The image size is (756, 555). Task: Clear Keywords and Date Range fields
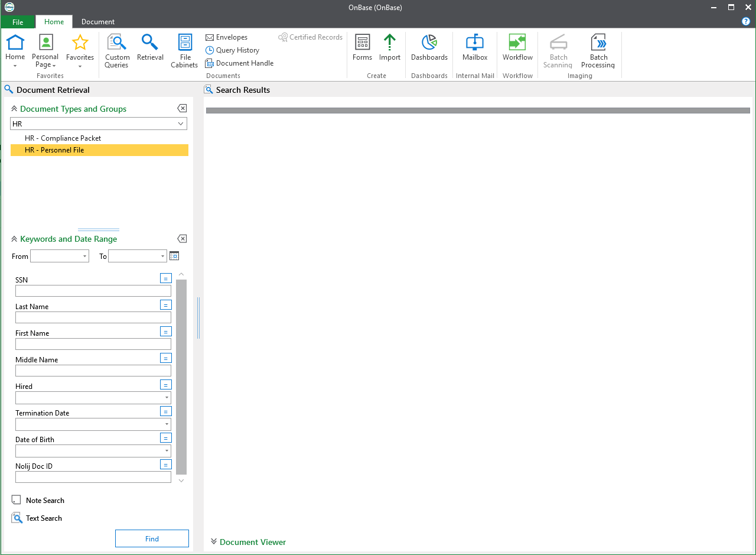pos(182,239)
